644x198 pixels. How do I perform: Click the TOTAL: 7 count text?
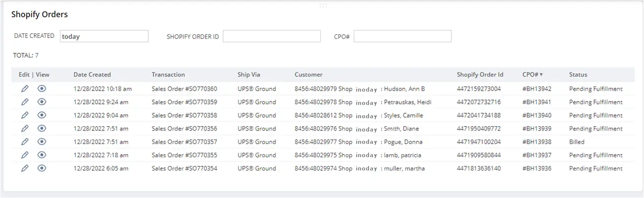coord(26,55)
